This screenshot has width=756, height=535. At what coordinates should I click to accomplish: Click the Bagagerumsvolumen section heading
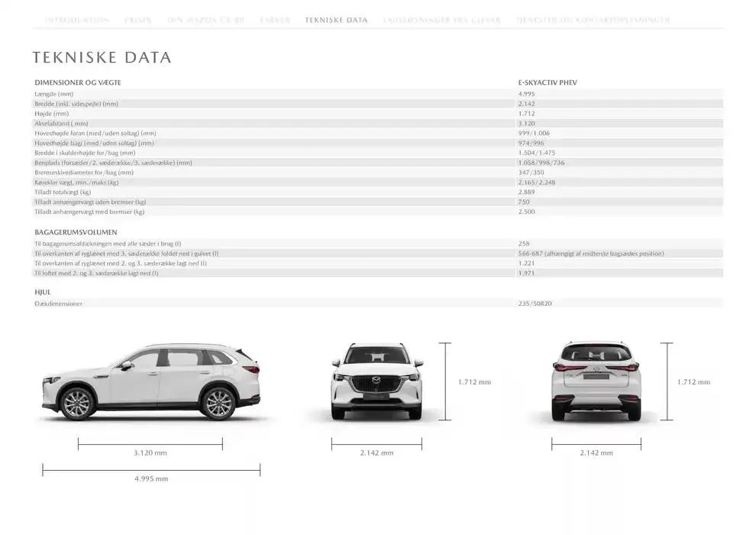pyautogui.click(x=76, y=232)
